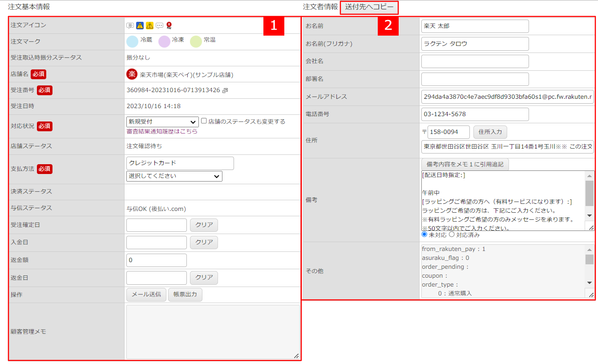Click the 備考 text area resize handle
This screenshot has width=598, height=364.
click(x=591, y=227)
